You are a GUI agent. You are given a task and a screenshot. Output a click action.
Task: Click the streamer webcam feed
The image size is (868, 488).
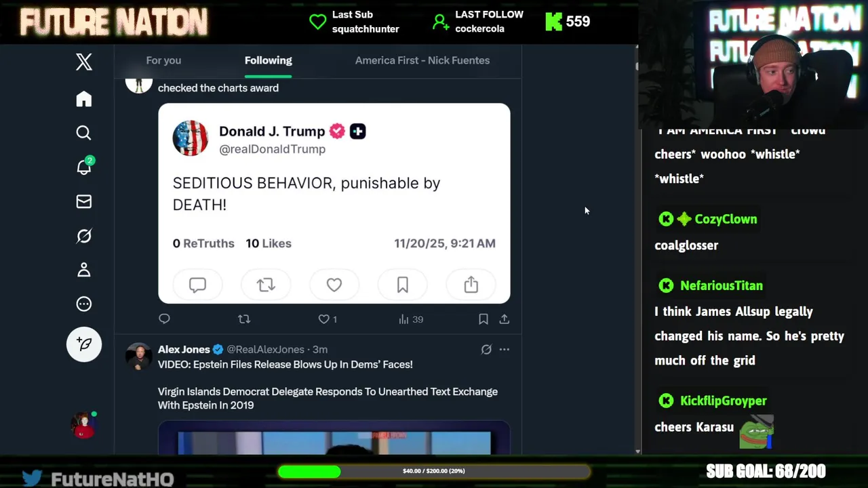pyautogui.click(x=754, y=64)
